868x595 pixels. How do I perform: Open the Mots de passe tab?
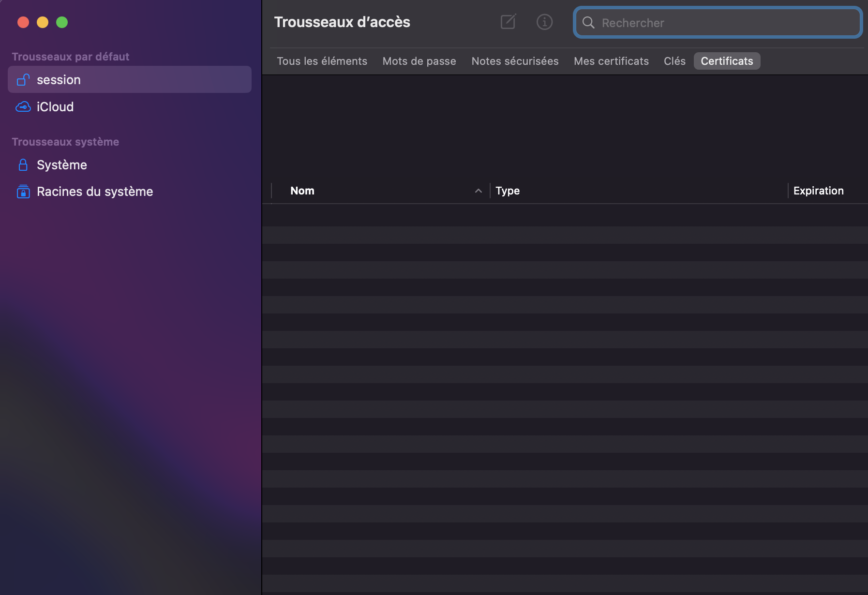419,61
